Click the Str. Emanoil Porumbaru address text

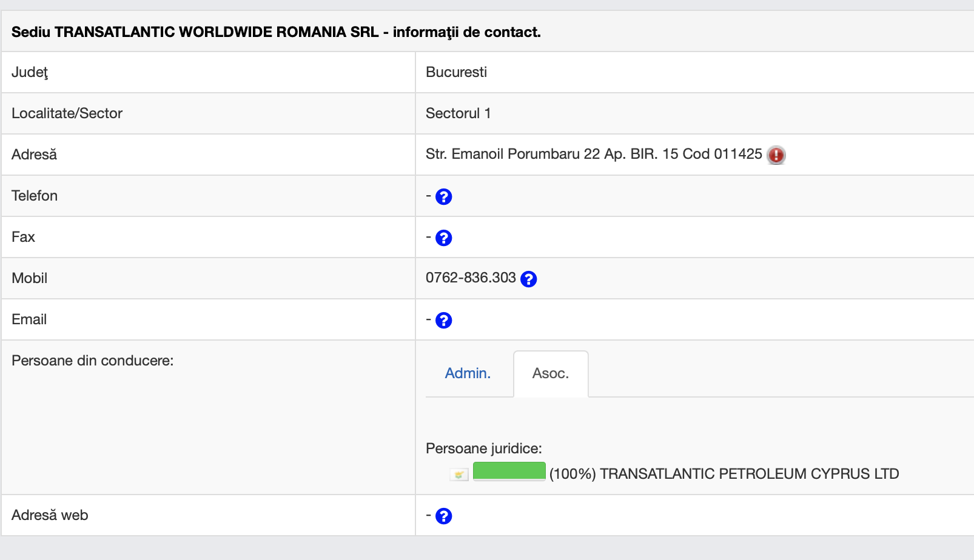(x=593, y=154)
